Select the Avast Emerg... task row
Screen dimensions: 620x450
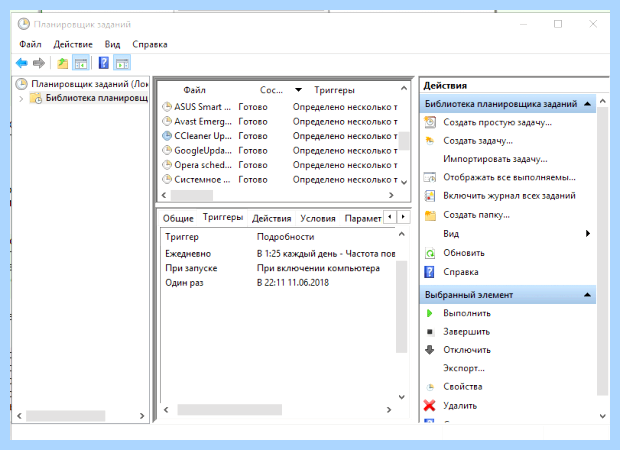[x=279, y=121]
